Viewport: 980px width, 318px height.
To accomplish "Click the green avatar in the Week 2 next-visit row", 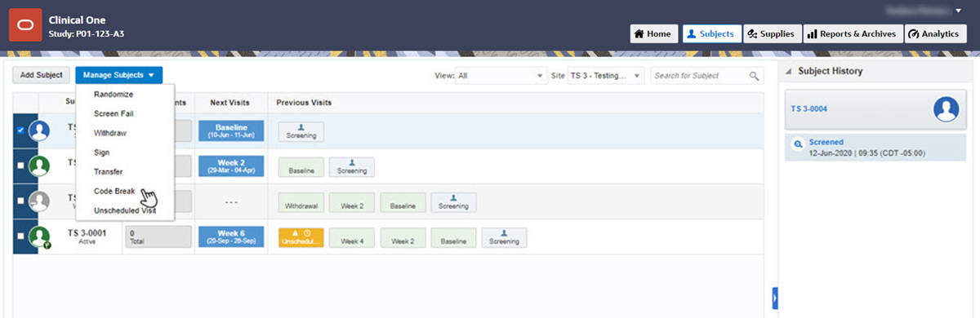I will click(x=39, y=166).
